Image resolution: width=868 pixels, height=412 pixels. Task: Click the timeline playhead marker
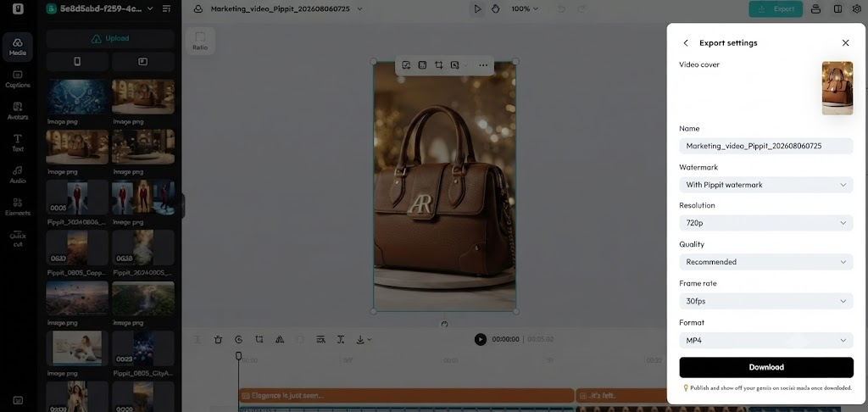(238, 355)
